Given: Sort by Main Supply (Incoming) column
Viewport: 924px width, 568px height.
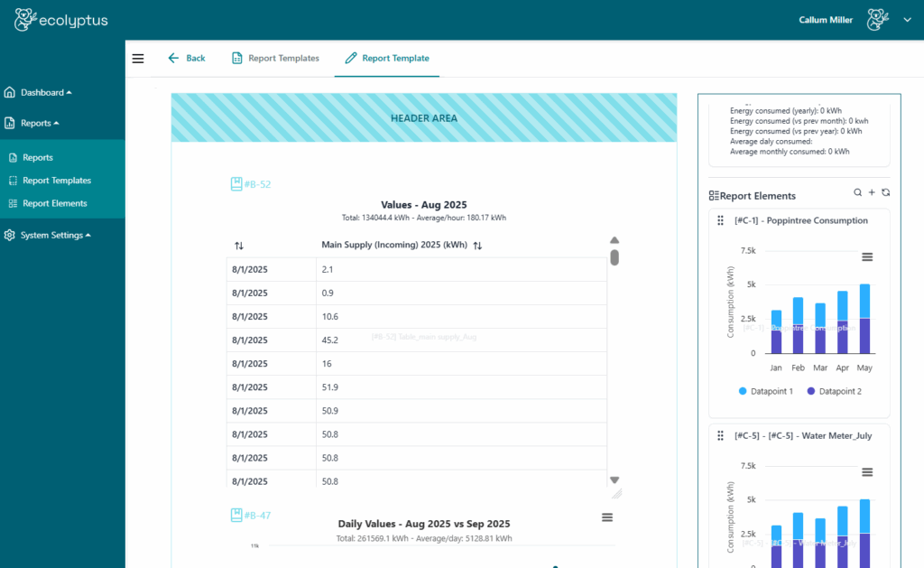Looking at the screenshot, I should (477, 246).
